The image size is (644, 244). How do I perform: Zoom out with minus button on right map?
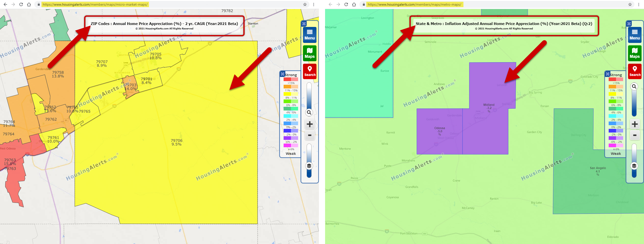[x=634, y=135]
